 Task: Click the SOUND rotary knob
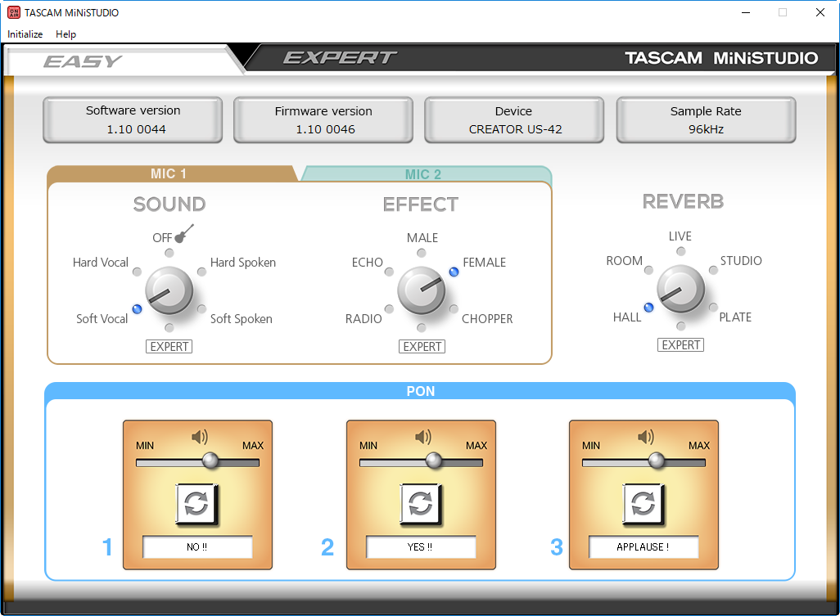click(169, 291)
